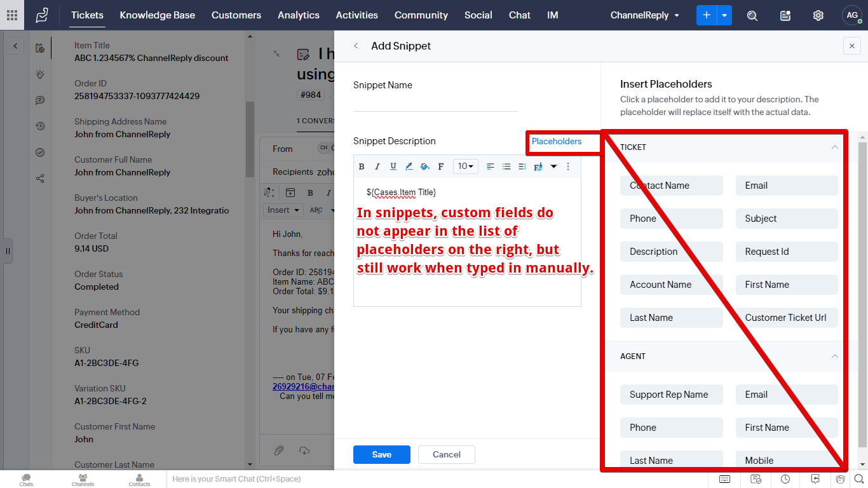Open the share sidebar icon
868x488 pixels.
pos(40,179)
